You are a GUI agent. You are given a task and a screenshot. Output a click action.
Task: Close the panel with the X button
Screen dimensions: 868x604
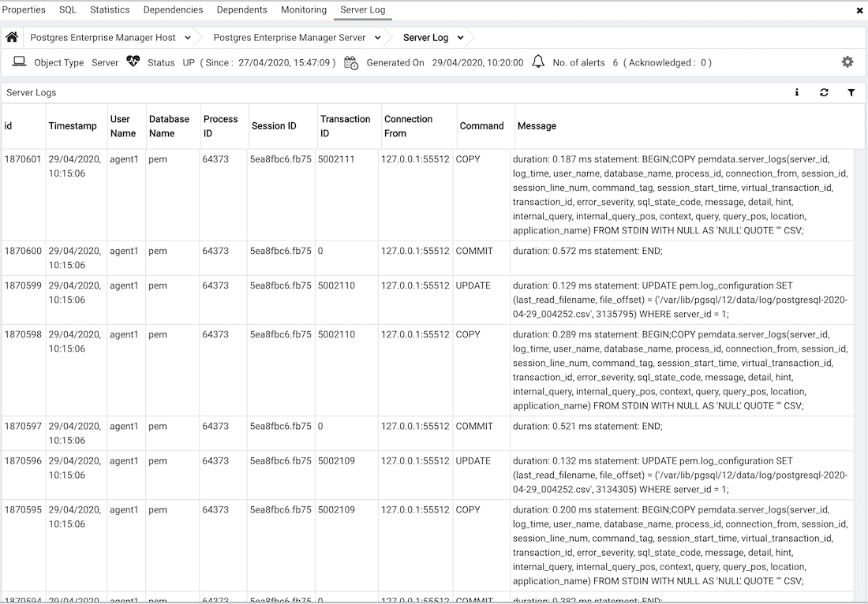[859, 10]
